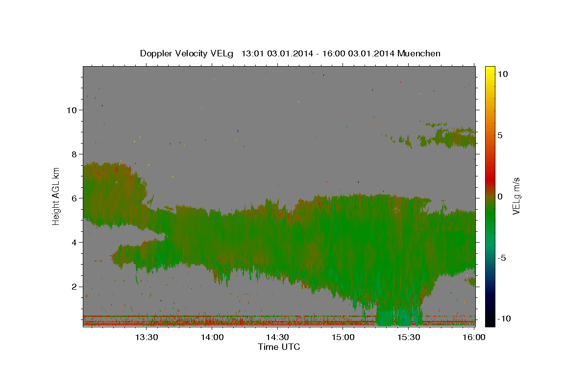Screen dimensions: 588x392
Task: Click the '15:30' time tick label
Action: tap(409, 337)
